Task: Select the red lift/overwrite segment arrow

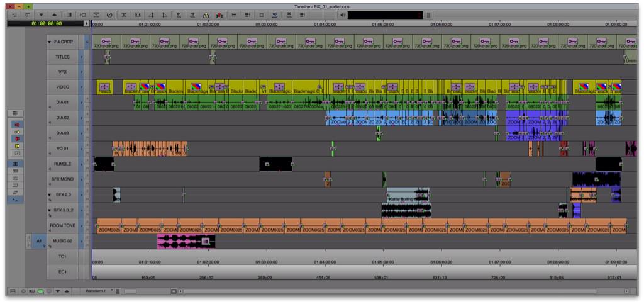Action: [x=17, y=125]
